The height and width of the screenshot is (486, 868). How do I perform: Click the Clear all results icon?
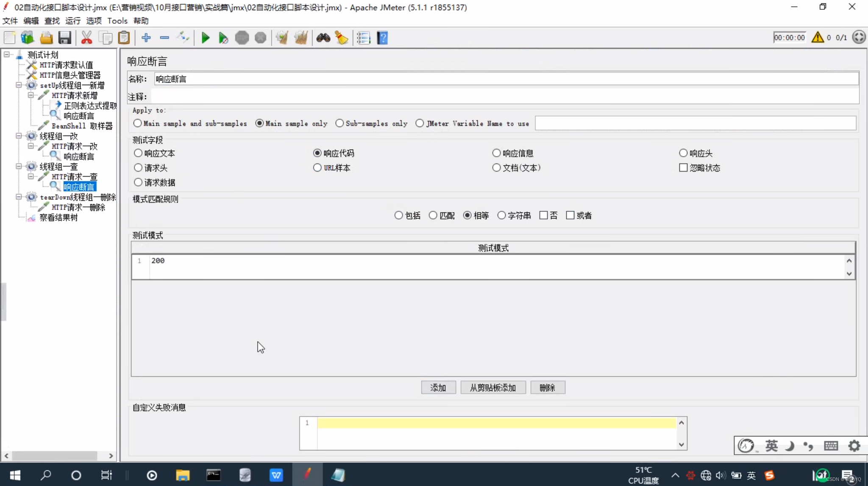(301, 38)
